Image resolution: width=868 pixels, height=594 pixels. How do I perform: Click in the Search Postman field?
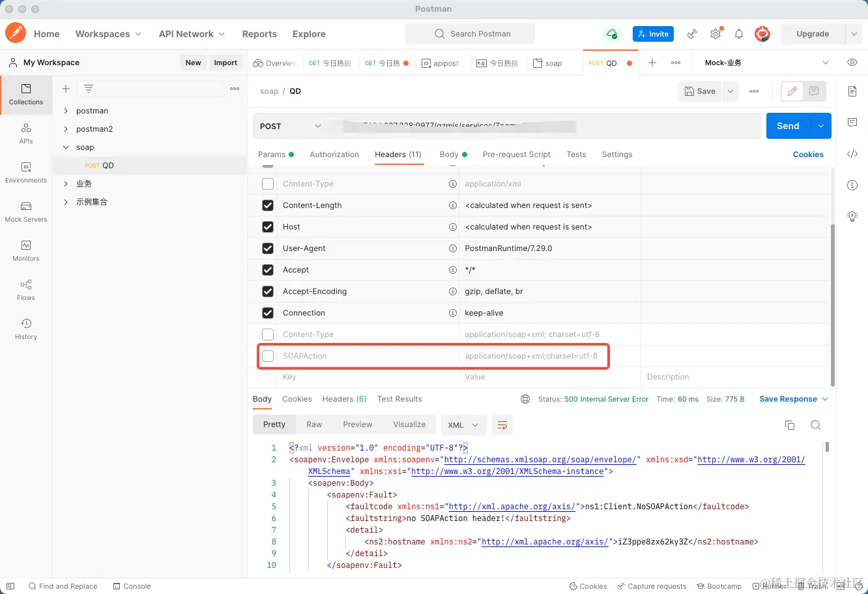[470, 34]
